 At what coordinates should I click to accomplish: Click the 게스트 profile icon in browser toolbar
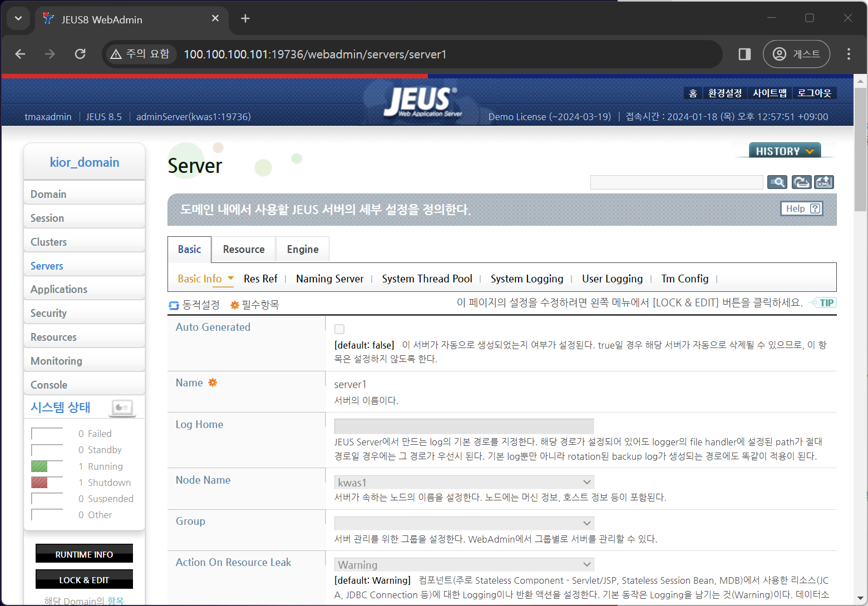click(x=779, y=54)
